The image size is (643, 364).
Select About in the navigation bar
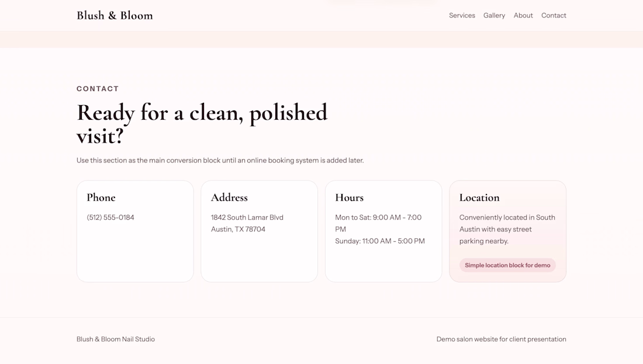[x=523, y=15]
